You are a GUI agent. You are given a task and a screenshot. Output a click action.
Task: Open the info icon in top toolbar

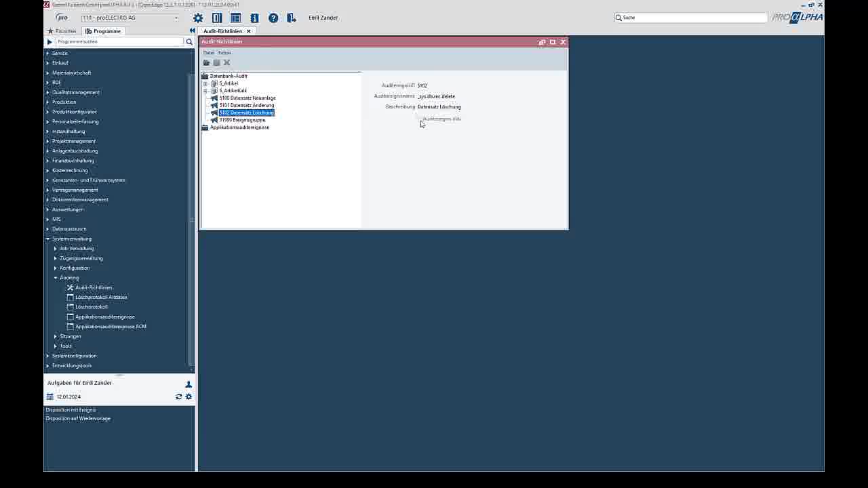(x=254, y=18)
